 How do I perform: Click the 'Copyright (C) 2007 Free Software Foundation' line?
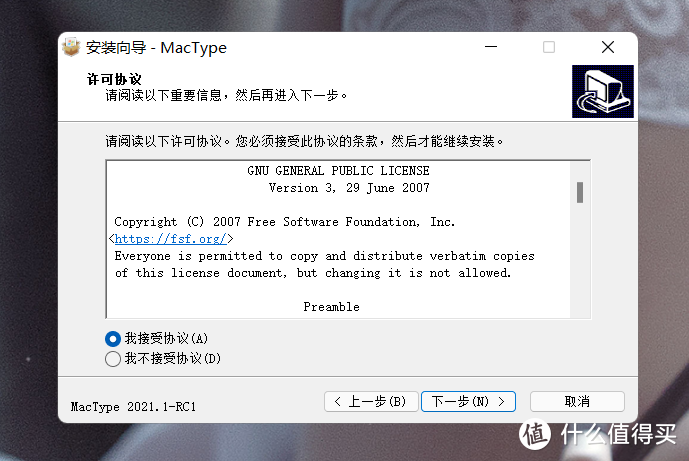pos(284,222)
